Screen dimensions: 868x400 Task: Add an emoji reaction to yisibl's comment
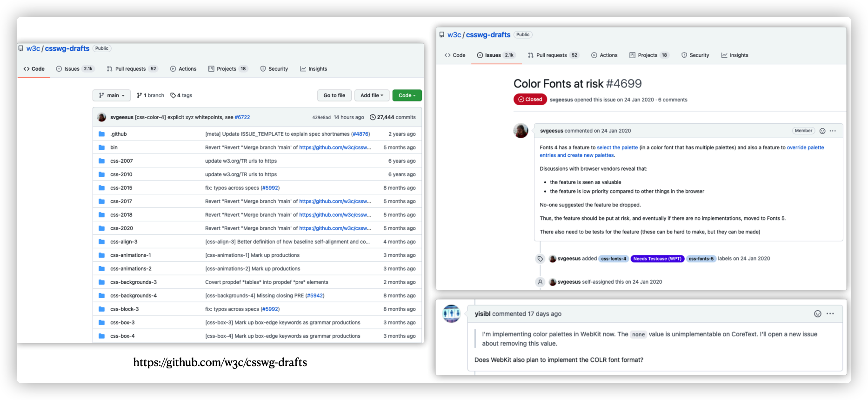(818, 314)
